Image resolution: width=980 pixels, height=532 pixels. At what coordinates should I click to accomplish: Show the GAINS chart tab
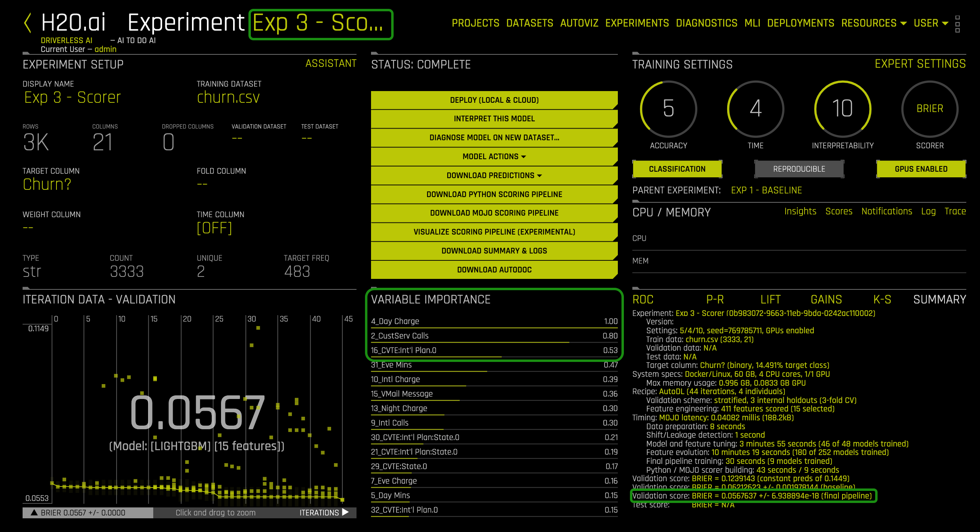826,299
